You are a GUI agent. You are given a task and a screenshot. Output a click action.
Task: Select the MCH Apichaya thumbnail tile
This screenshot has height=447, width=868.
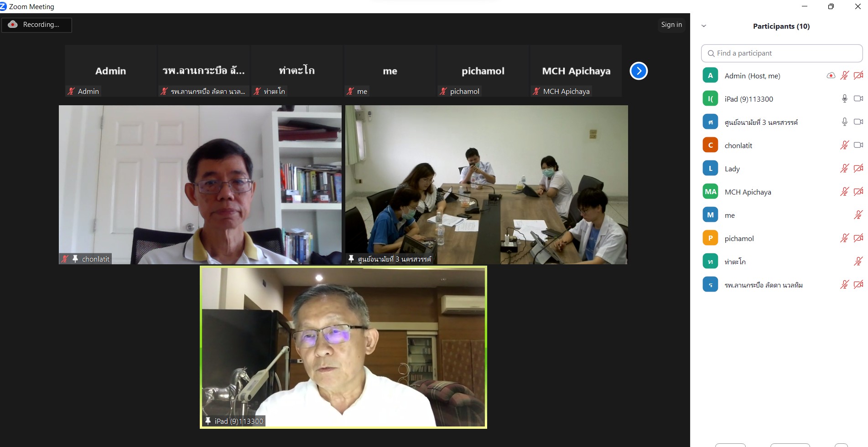point(576,71)
